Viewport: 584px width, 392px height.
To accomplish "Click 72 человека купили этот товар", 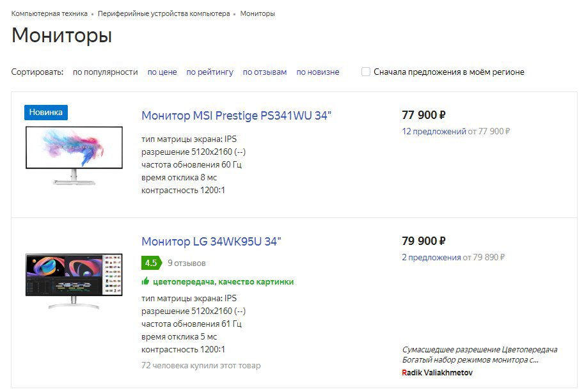I will pos(201,365).
